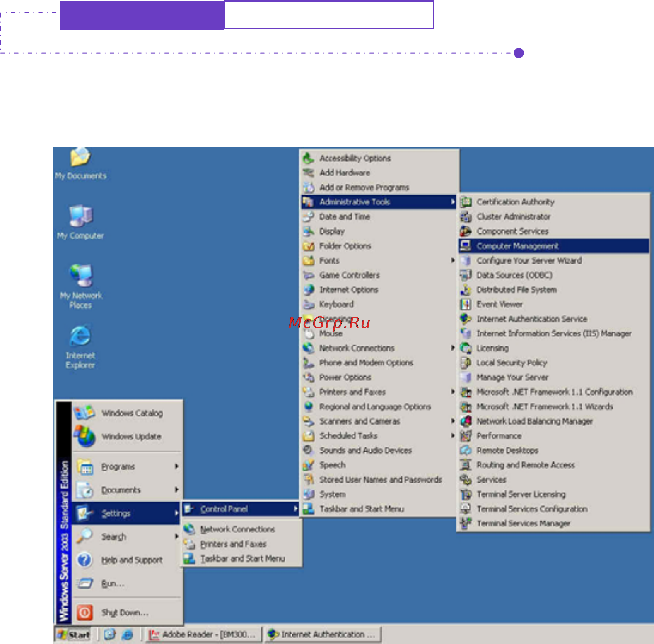The height and width of the screenshot is (644, 654).
Task: Expand the Search submenu arrow
Action: click(176, 536)
